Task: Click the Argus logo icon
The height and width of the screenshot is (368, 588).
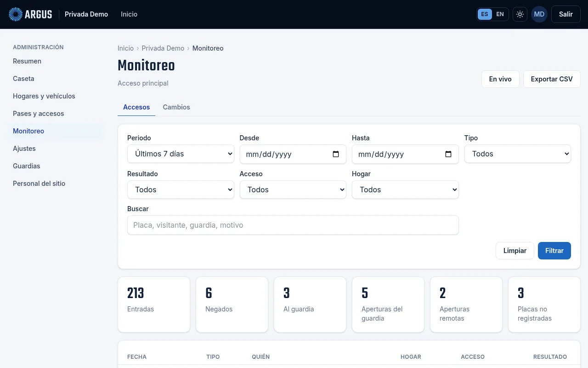Action: point(16,14)
